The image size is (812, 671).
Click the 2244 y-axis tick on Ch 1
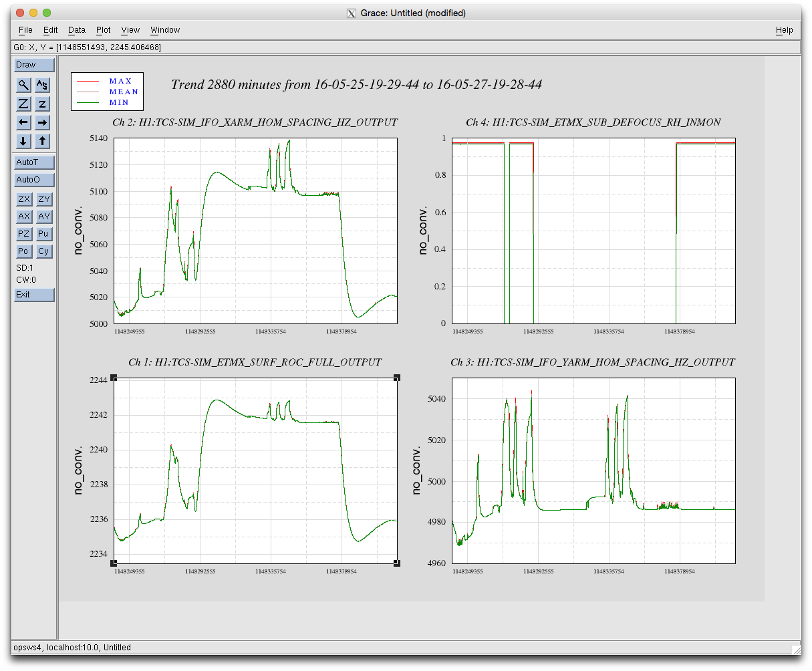(x=98, y=380)
